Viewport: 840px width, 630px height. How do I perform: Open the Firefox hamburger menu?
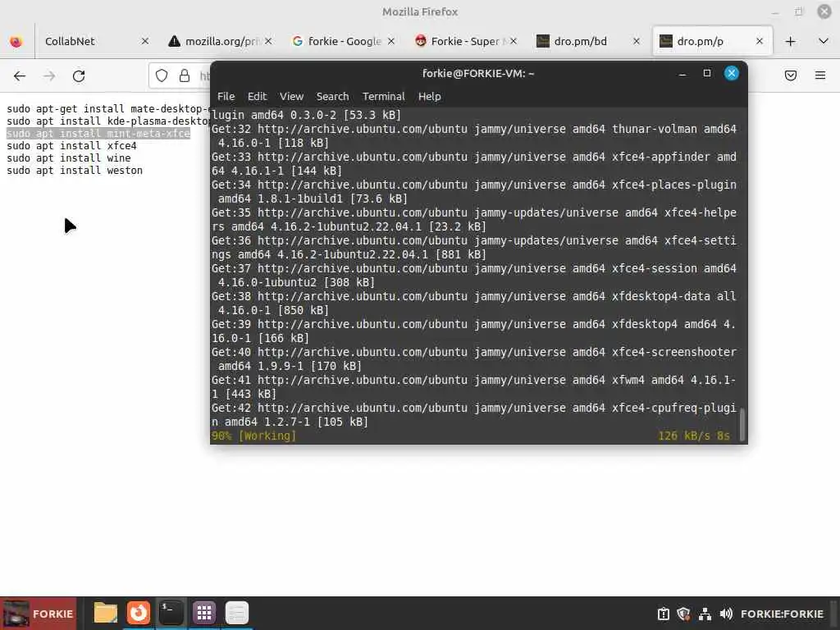click(x=820, y=75)
